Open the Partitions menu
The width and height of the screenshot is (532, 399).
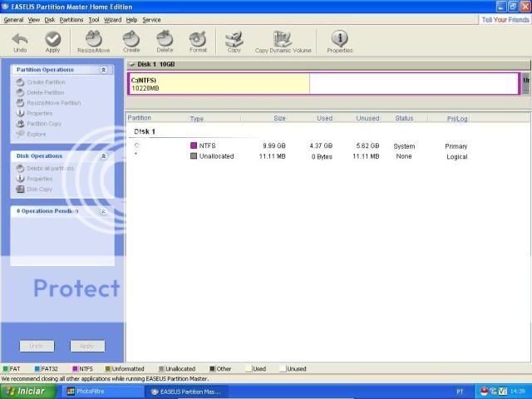(71, 20)
